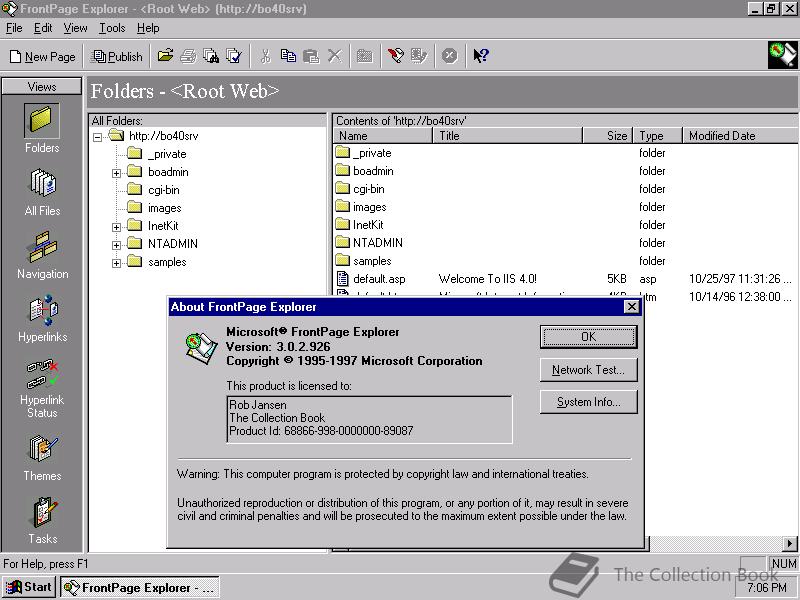Open the Windows Start menu
The height and width of the screenshot is (600, 800).
coord(29,587)
